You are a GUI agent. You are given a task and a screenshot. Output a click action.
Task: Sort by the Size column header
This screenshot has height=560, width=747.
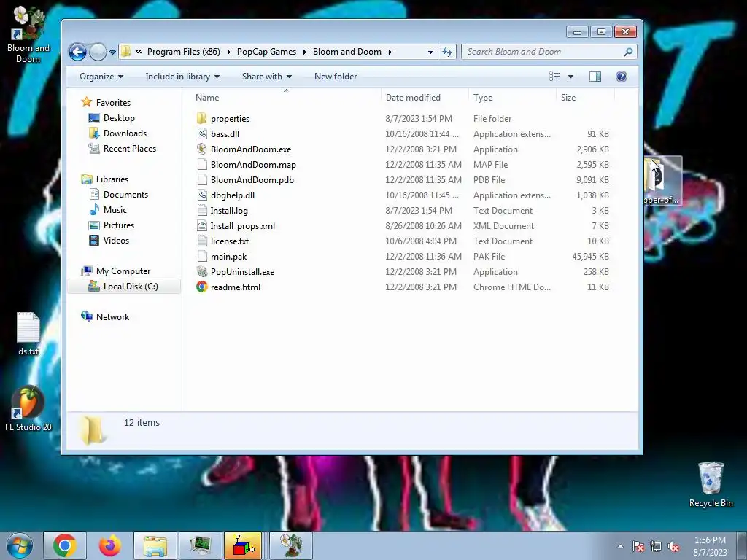[585, 97]
